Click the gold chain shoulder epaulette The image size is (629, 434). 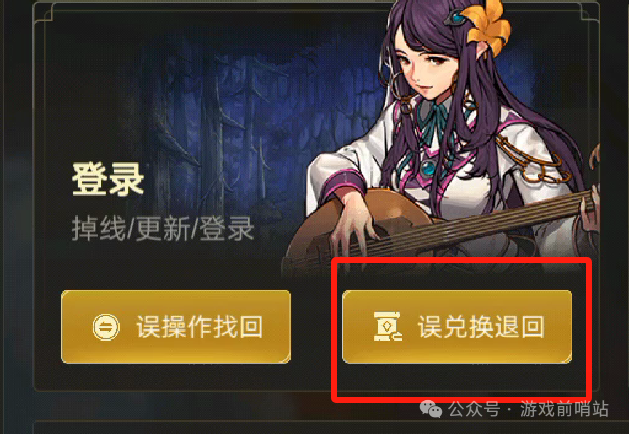(534, 158)
